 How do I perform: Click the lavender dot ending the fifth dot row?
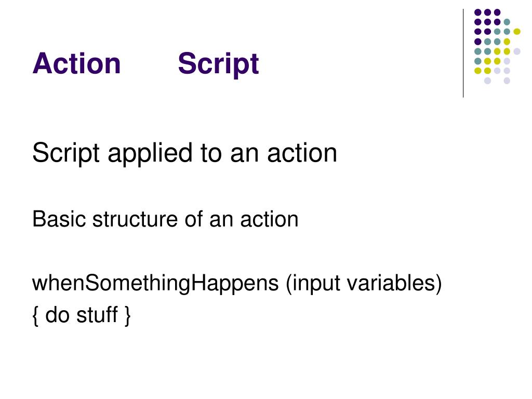coord(517,51)
